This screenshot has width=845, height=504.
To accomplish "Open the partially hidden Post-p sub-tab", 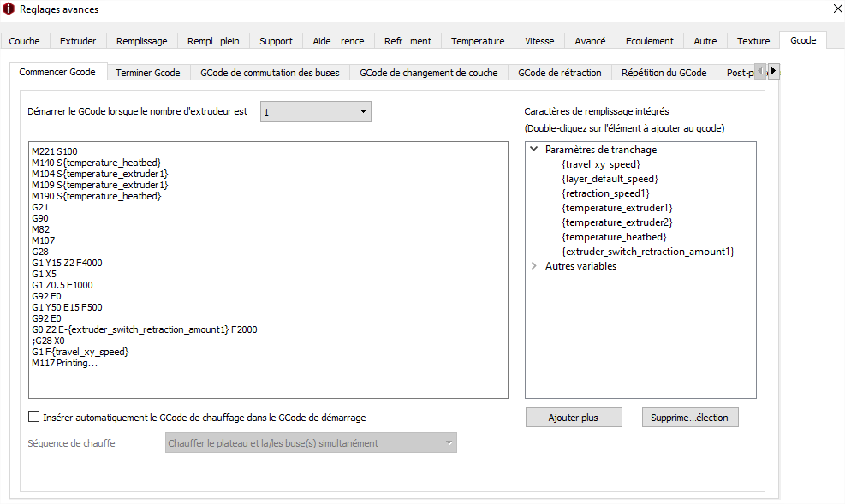I will [x=736, y=73].
